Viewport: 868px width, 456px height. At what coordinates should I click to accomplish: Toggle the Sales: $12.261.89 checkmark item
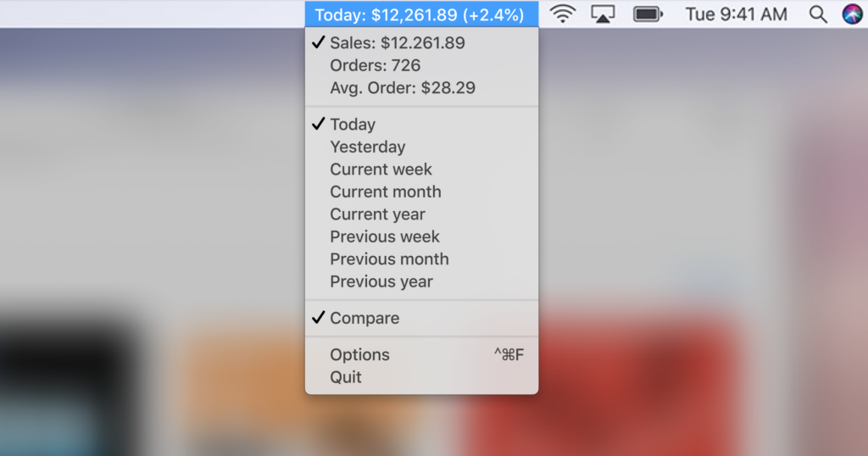coord(421,42)
